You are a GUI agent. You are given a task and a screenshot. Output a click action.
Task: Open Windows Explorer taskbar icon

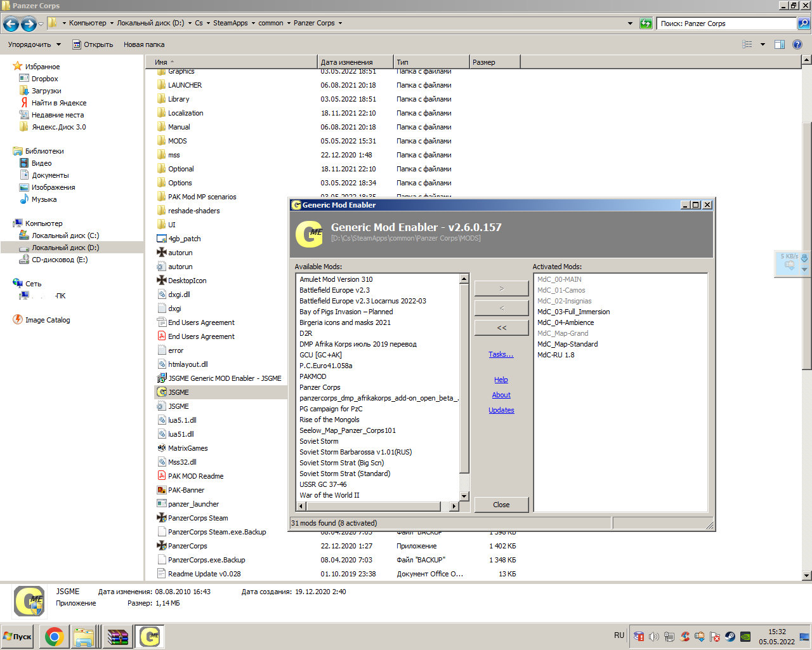coord(84,636)
